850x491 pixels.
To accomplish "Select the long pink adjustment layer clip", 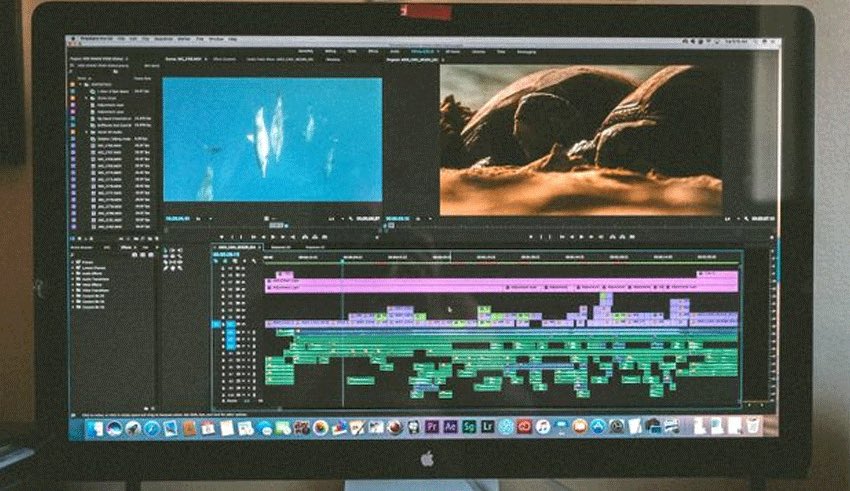I will pyautogui.click(x=501, y=282).
